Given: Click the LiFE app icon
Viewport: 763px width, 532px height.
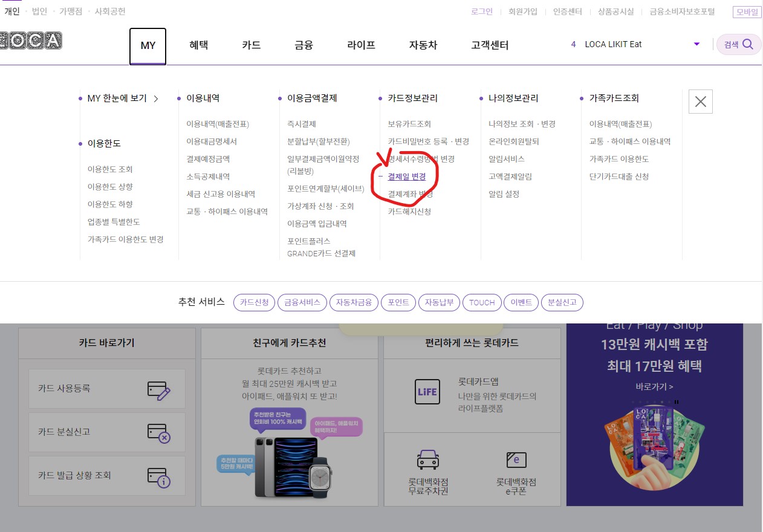Looking at the screenshot, I should coord(427,391).
